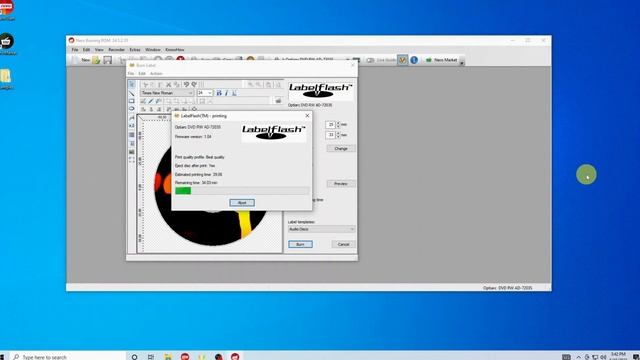
Task: Open Action menu in Burn Label window
Action: tap(156, 73)
